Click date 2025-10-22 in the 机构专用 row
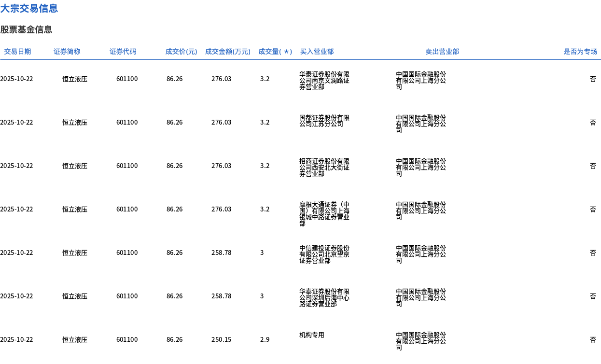This screenshot has height=364, width=601. point(16,340)
